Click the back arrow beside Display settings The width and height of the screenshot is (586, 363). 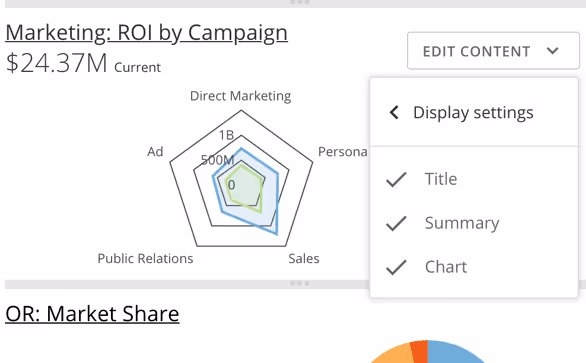tap(394, 112)
